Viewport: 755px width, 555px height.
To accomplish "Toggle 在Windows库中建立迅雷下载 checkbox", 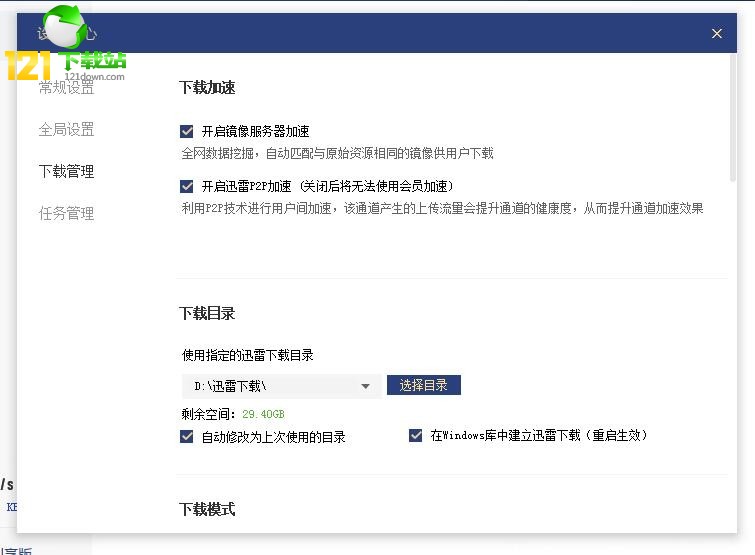I will pyautogui.click(x=415, y=435).
